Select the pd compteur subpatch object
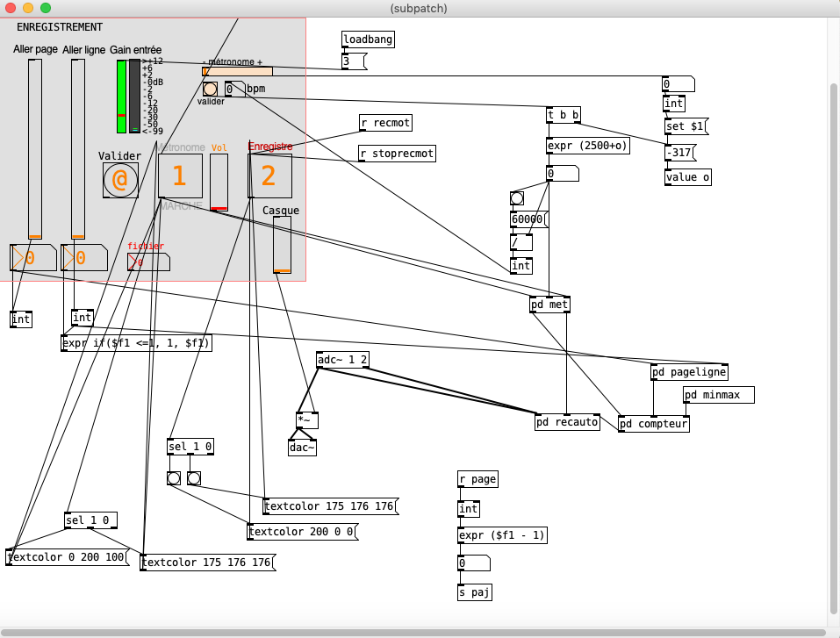The width and height of the screenshot is (840, 638). (653, 425)
